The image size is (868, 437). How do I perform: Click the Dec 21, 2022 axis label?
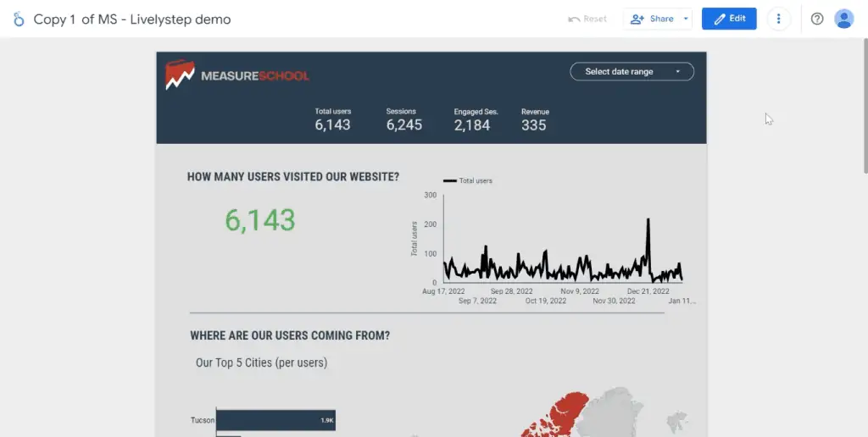pyautogui.click(x=648, y=291)
